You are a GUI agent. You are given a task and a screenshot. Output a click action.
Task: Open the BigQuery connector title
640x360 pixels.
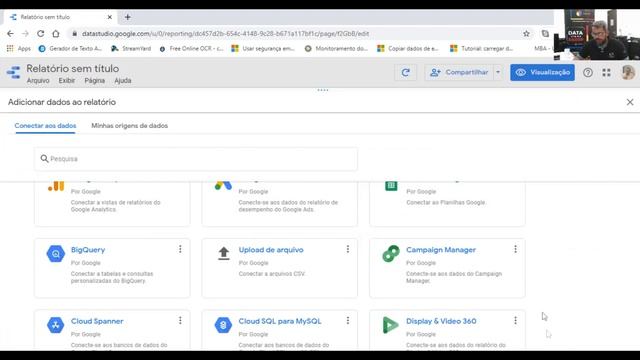[88, 250]
